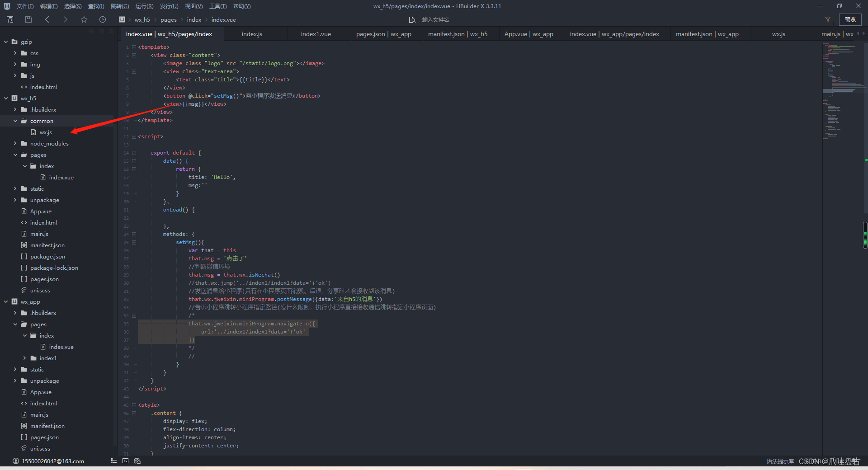
Task: Click the 预览 preview button
Action: coord(850,19)
